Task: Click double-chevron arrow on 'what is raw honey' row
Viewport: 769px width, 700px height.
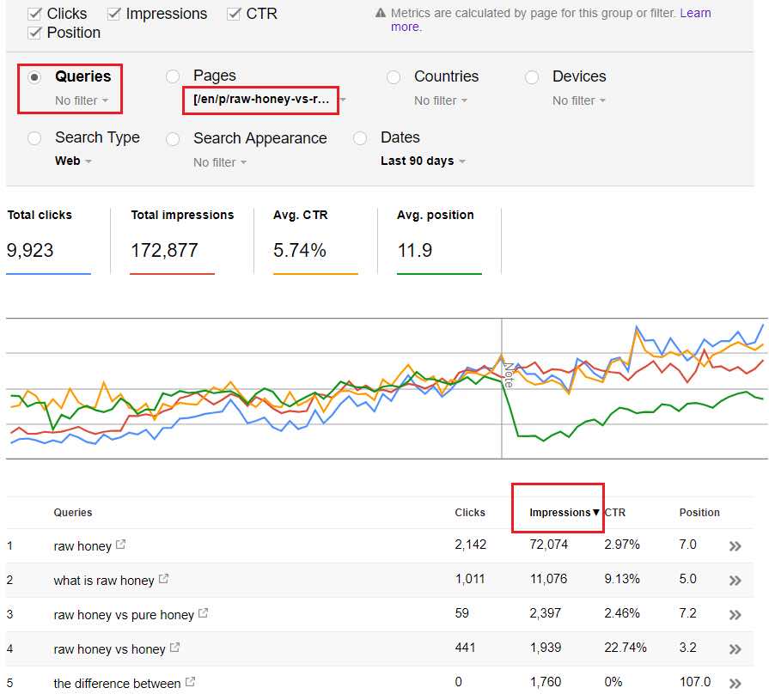Action: [x=735, y=581]
